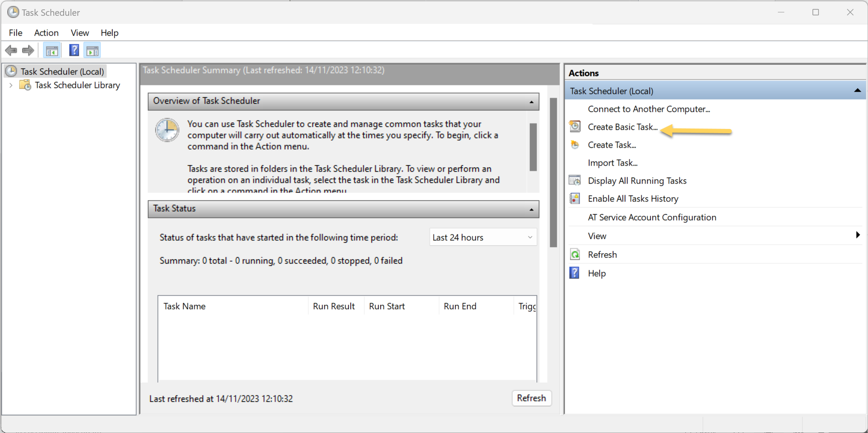Open the View submenu arrow in Actions
The height and width of the screenshot is (433, 868).
coord(858,235)
